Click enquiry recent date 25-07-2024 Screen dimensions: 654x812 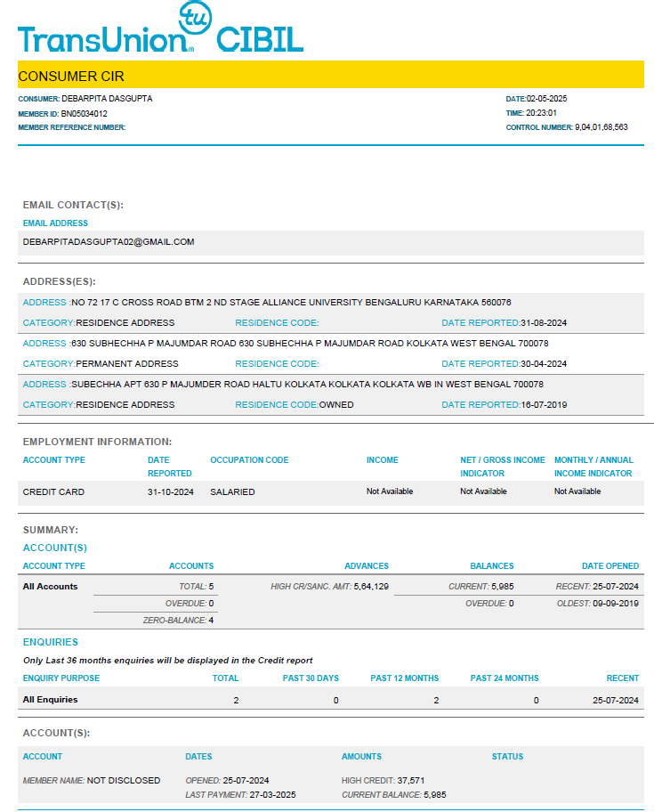tap(616, 700)
